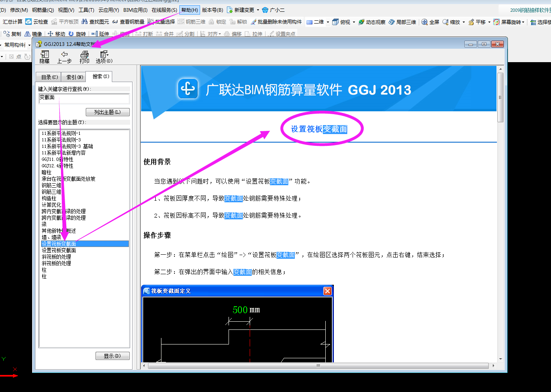Switch to the 索引(N) tab

pos(74,77)
